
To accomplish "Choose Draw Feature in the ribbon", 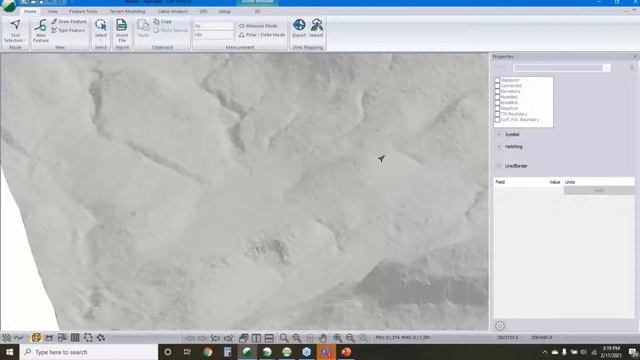I will [x=69, y=21].
